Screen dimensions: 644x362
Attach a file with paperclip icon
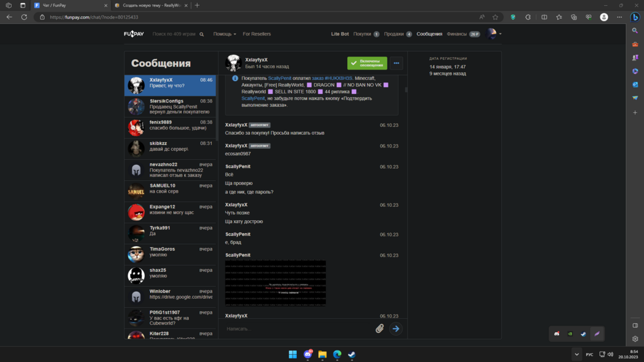(379, 329)
